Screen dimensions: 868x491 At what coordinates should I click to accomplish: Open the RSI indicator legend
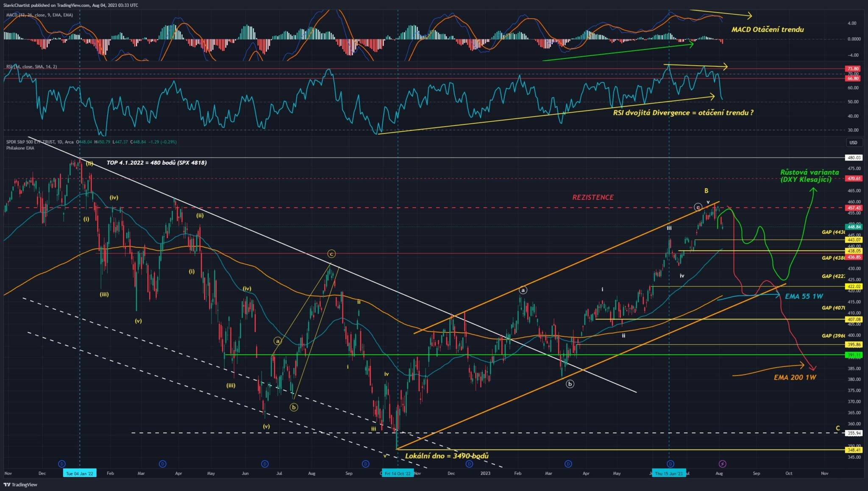click(x=31, y=67)
